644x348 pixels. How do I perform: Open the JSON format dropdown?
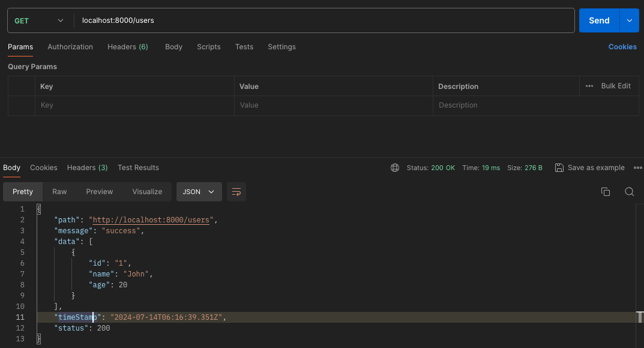pyautogui.click(x=199, y=192)
